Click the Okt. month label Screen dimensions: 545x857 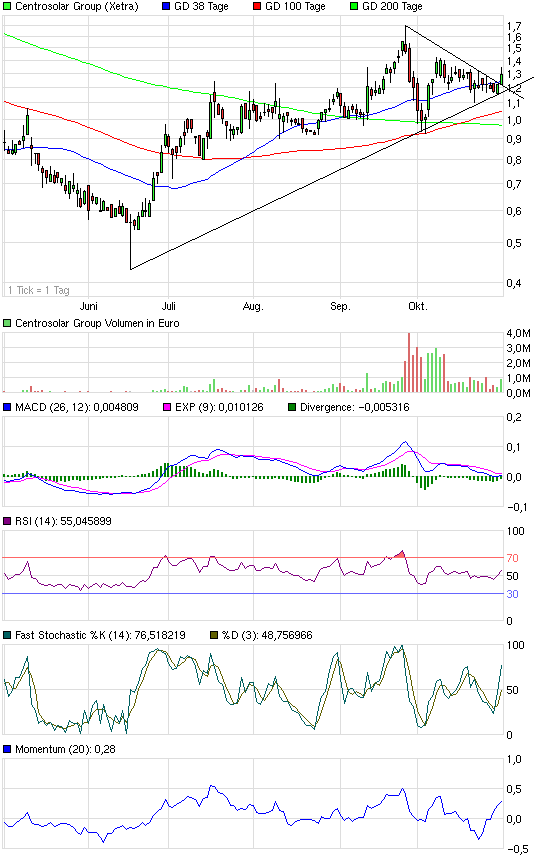tap(418, 306)
